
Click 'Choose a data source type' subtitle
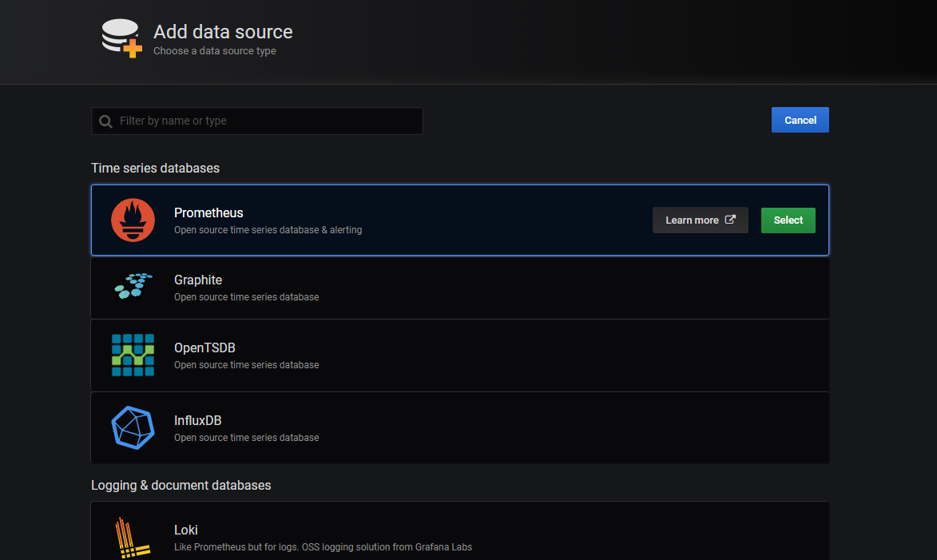pyautogui.click(x=215, y=51)
